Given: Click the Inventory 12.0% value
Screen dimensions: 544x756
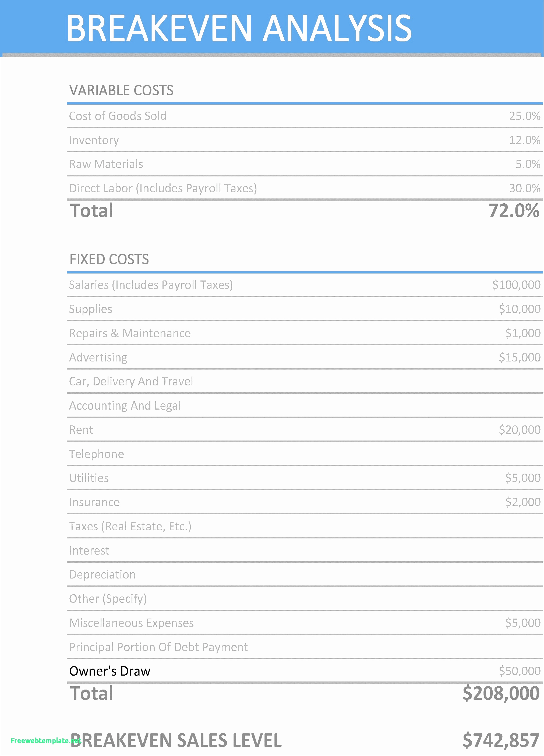Looking at the screenshot, I should click(x=524, y=140).
